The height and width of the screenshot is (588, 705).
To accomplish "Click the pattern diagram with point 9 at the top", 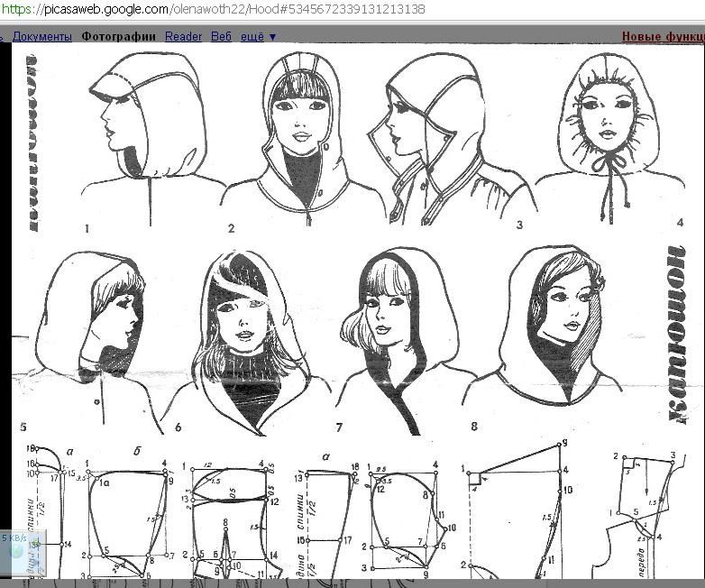I will pos(517,510).
